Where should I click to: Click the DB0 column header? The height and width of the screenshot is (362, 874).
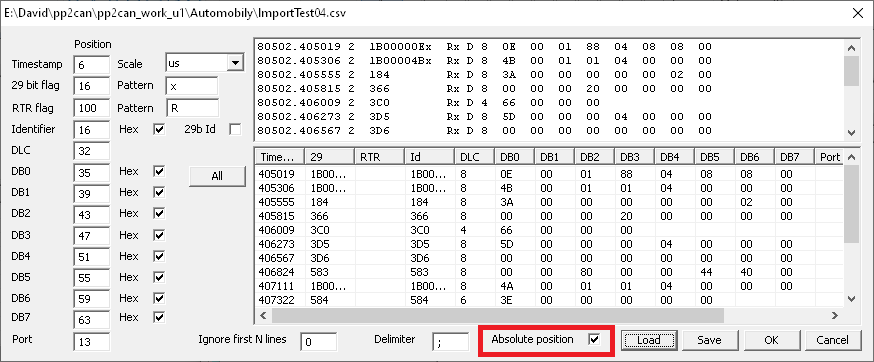click(x=515, y=157)
